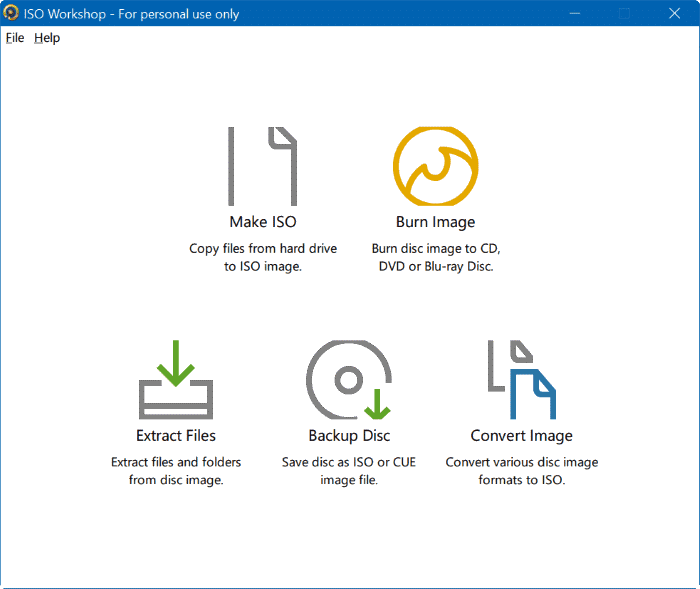Close the ISO Workshop window
This screenshot has height=589, width=700.
[675, 13]
